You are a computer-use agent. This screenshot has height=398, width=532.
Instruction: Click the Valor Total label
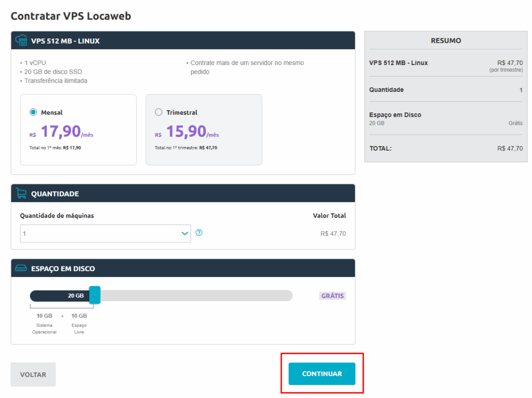pos(329,216)
